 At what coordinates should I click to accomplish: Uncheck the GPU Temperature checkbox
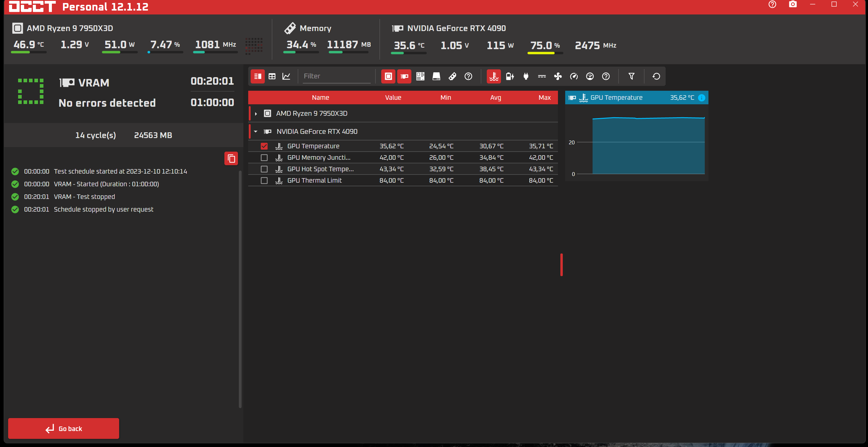pyautogui.click(x=264, y=146)
